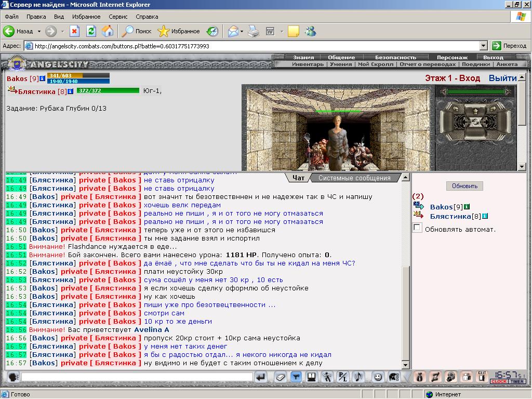532x399 pixels.
Task: Click the Обновить button
Action: pyautogui.click(x=464, y=186)
